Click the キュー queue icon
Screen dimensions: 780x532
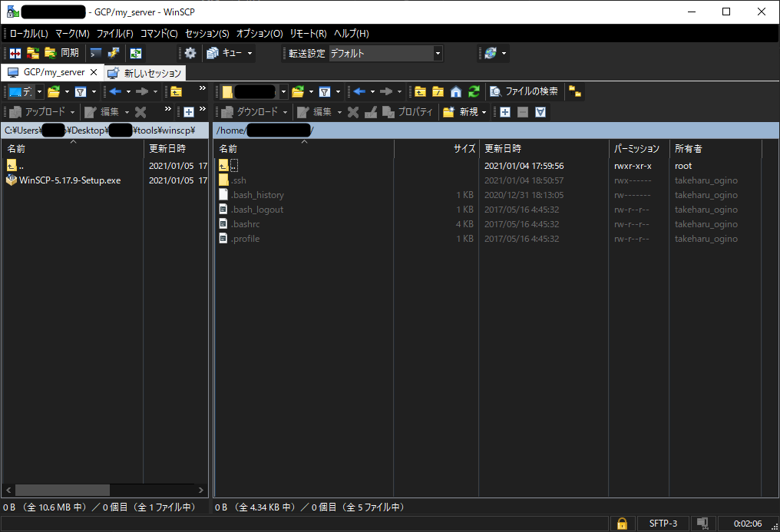224,53
